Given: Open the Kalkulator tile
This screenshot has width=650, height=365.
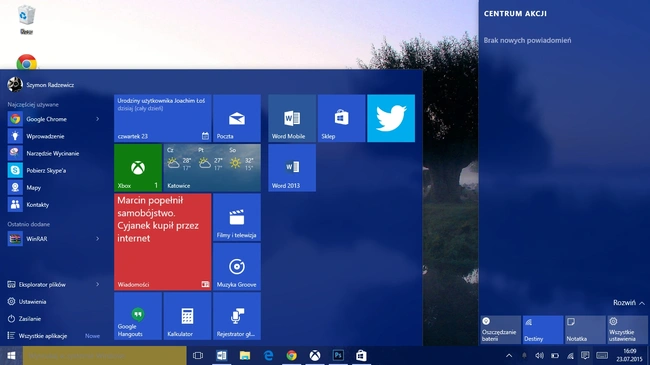Looking at the screenshot, I should click(x=187, y=316).
